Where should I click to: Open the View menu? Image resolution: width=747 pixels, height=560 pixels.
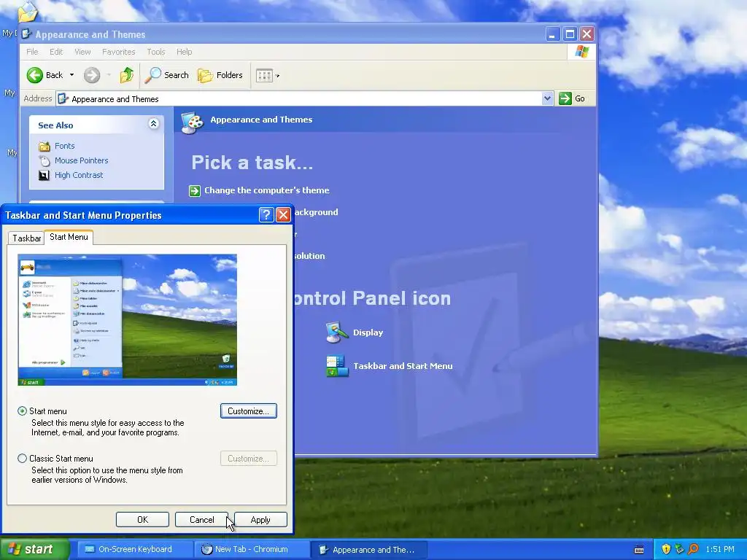(82, 52)
